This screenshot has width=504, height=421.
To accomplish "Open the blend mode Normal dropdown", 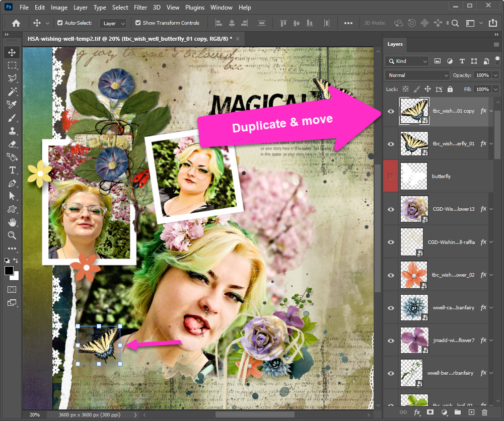I will click(x=417, y=75).
